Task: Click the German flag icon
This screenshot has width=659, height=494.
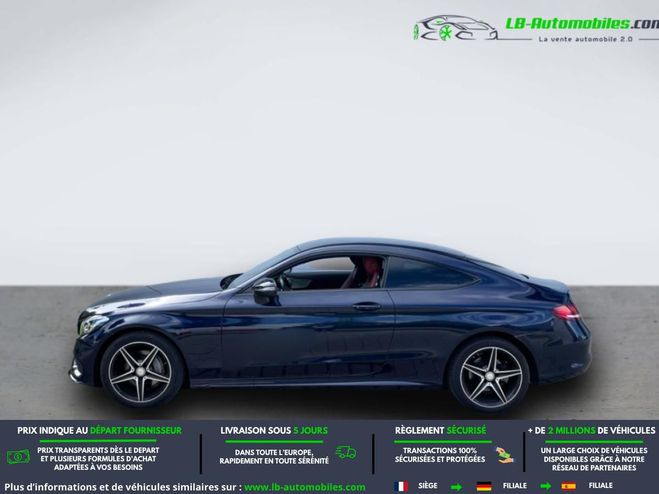Action: tap(484, 486)
